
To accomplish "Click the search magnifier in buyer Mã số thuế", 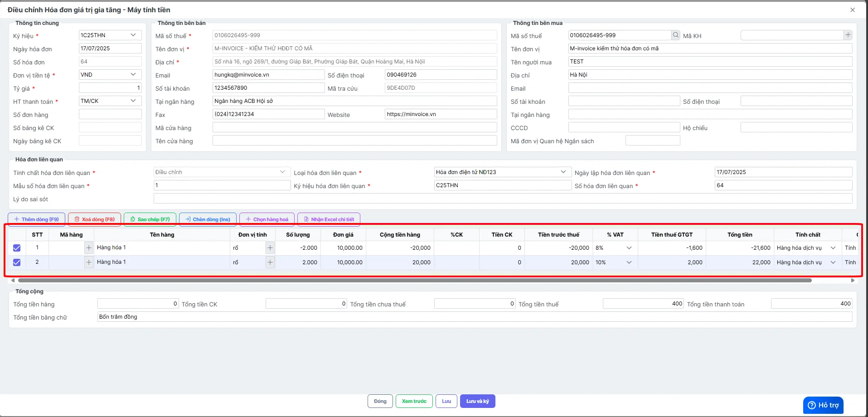I will pyautogui.click(x=675, y=35).
